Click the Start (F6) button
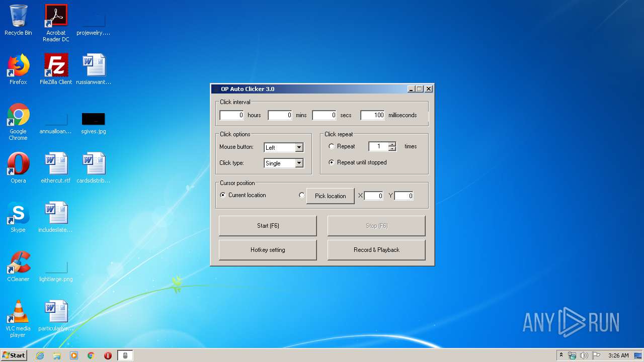The image size is (644, 362). [x=268, y=226]
